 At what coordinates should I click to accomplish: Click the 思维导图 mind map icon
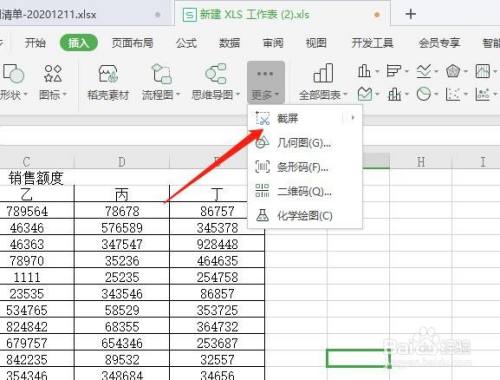(216, 73)
